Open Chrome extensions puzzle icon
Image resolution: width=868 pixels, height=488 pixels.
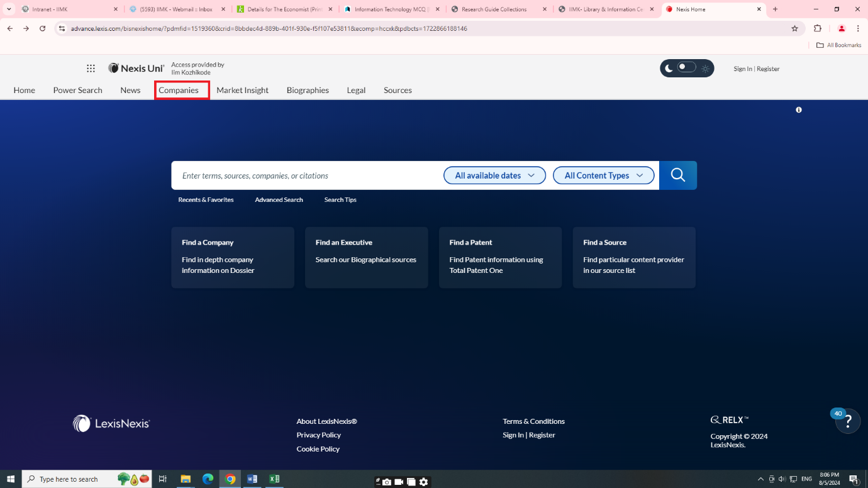[818, 28]
